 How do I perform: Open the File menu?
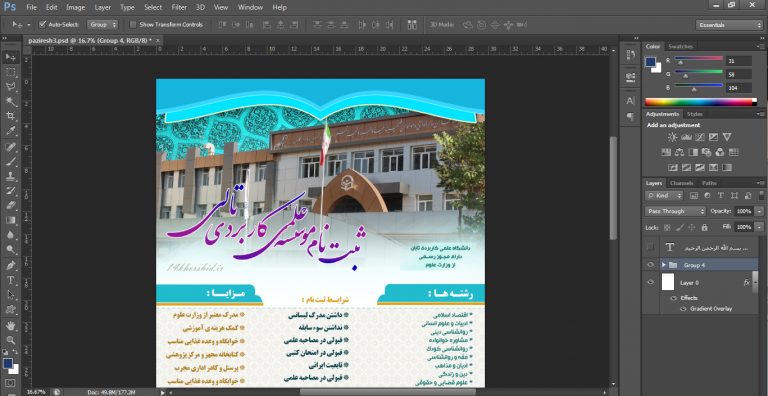point(31,7)
